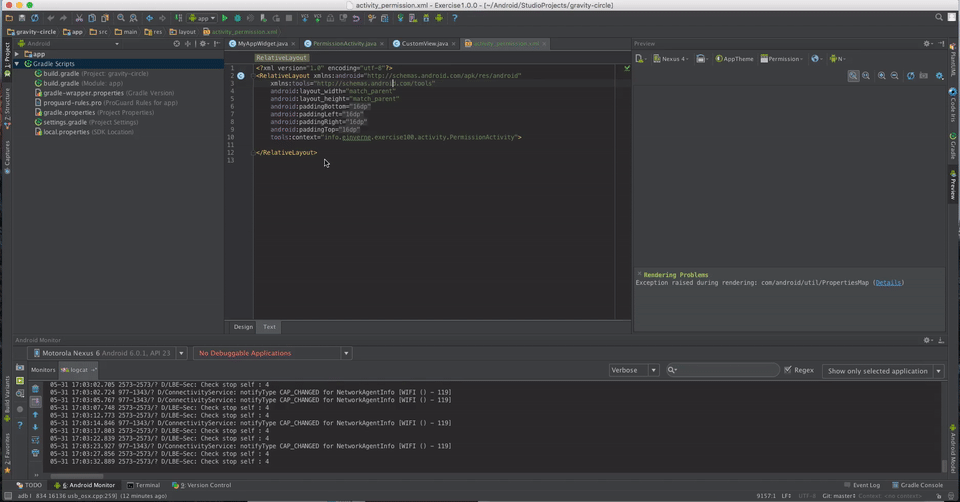Click the Details link in Rendering Problems
The width and height of the screenshot is (960, 502).
click(x=888, y=283)
